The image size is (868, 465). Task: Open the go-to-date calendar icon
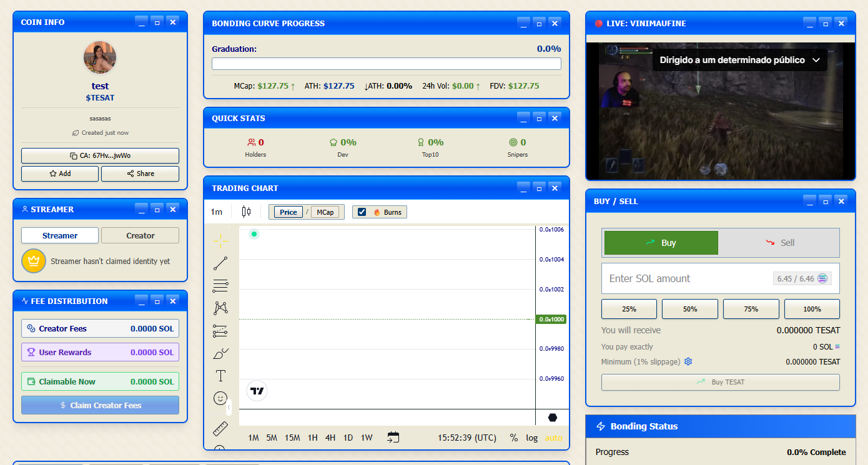(x=393, y=438)
